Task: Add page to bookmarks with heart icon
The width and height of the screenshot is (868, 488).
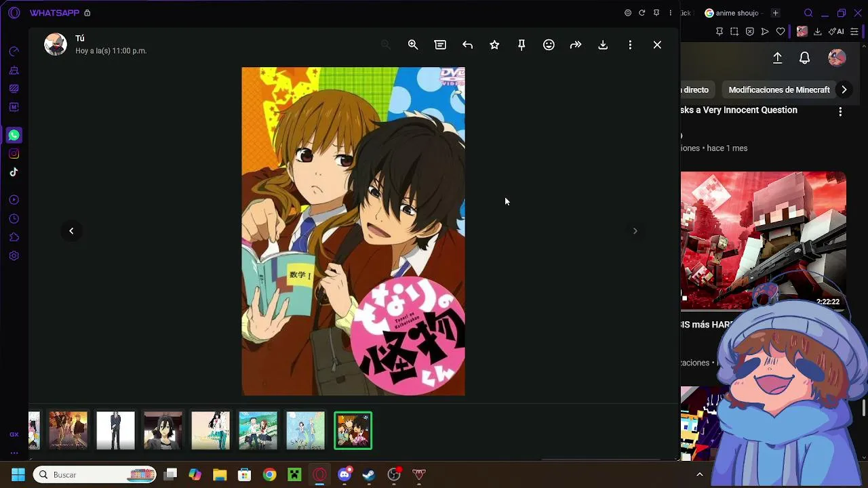Action: click(781, 31)
